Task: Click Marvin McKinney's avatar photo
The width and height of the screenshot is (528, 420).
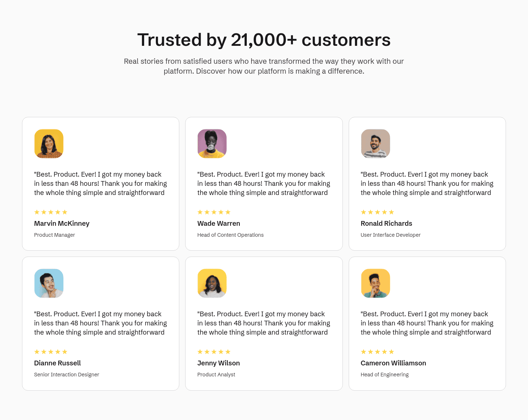Action: click(x=49, y=144)
